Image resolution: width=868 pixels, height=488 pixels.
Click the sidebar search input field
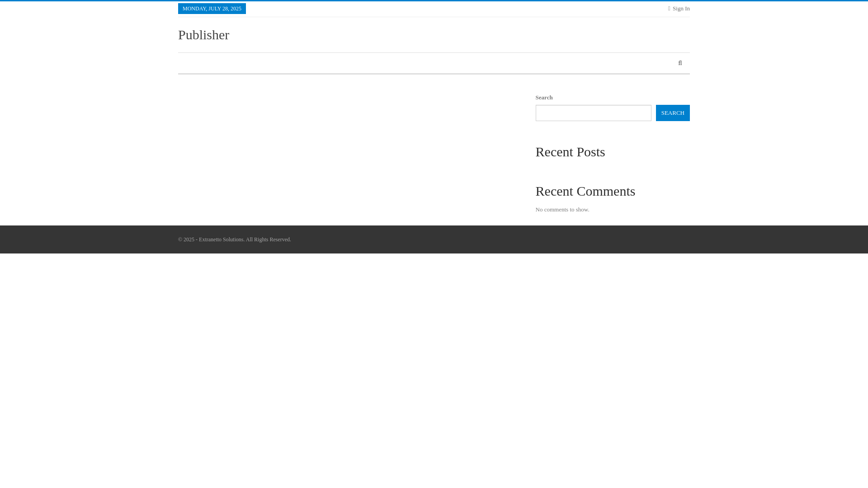tap(593, 113)
